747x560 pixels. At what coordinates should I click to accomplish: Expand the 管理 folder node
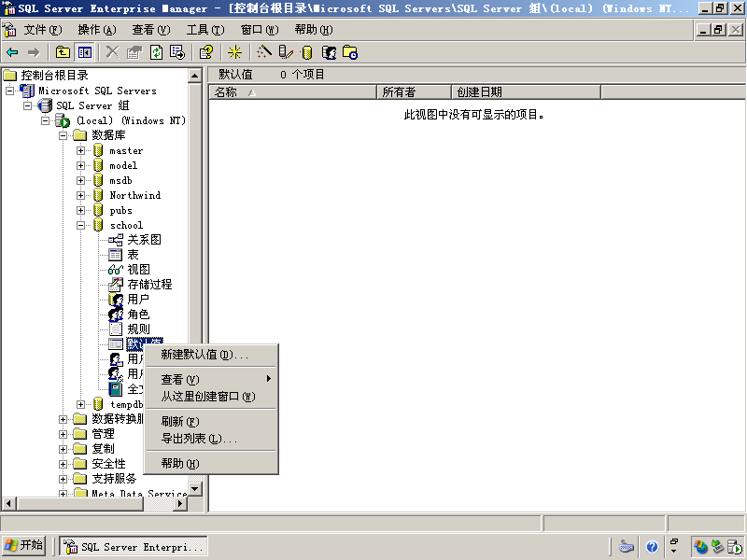click(63, 434)
